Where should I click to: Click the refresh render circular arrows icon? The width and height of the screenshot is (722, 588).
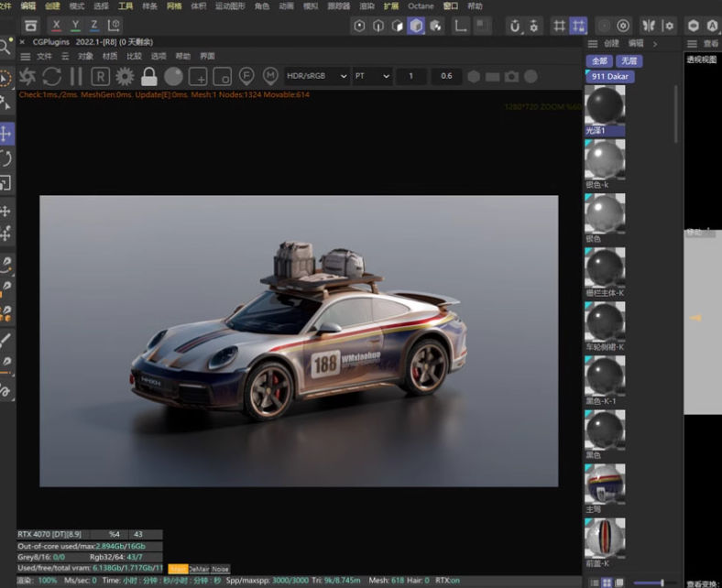point(52,76)
